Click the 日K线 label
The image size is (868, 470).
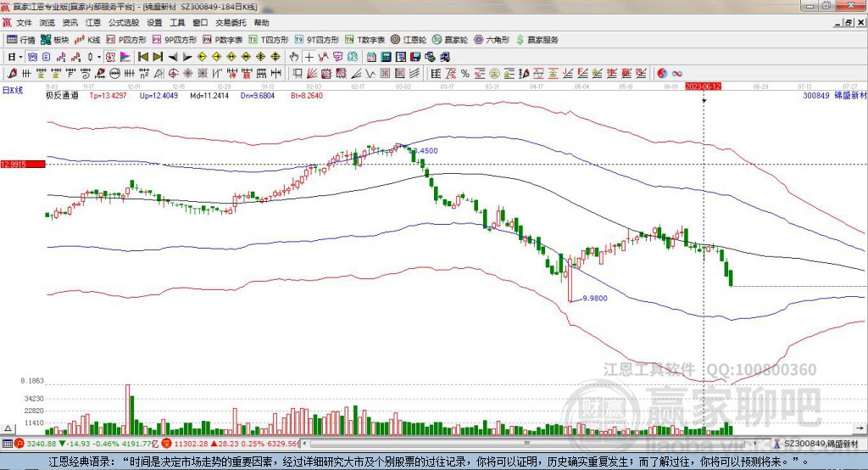click(x=13, y=90)
